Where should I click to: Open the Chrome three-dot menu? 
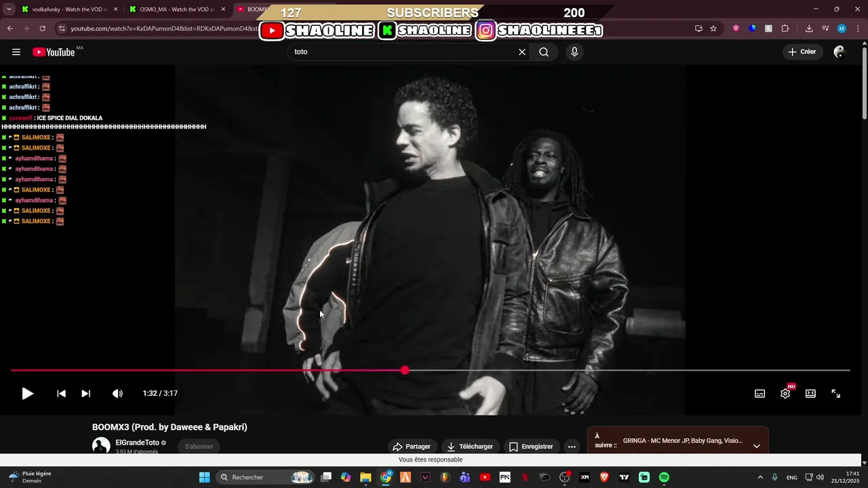[x=858, y=28]
